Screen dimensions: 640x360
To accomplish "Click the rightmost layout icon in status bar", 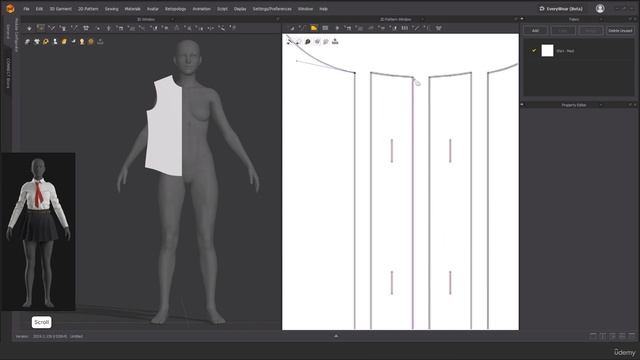I will [x=632, y=336].
